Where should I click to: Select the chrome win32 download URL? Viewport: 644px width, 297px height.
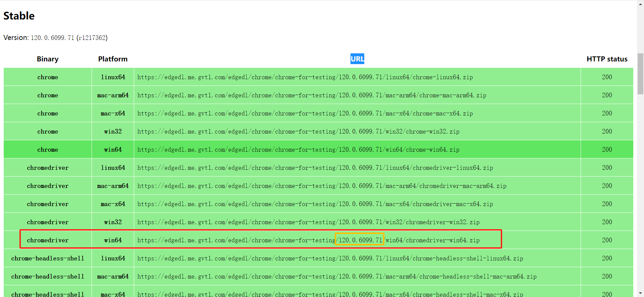point(298,132)
